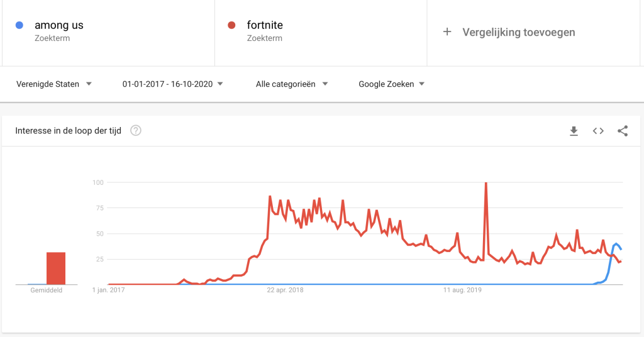The image size is (644, 337).
Task: Click the red dot next to fortnite
Action: pos(231,25)
